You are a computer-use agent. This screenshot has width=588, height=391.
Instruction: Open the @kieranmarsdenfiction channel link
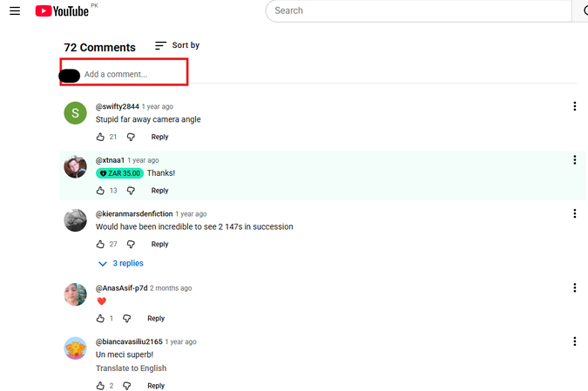click(133, 213)
